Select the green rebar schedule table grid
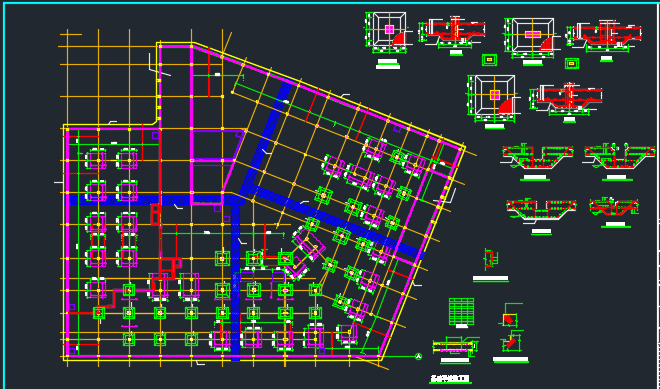This screenshot has width=660, height=389. pos(461,312)
